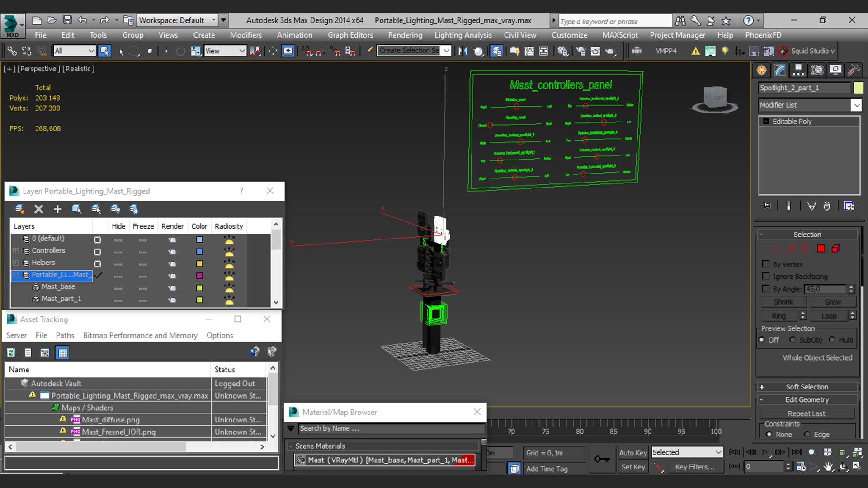
Task: Click Set Keys large key icon
Action: (x=602, y=459)
